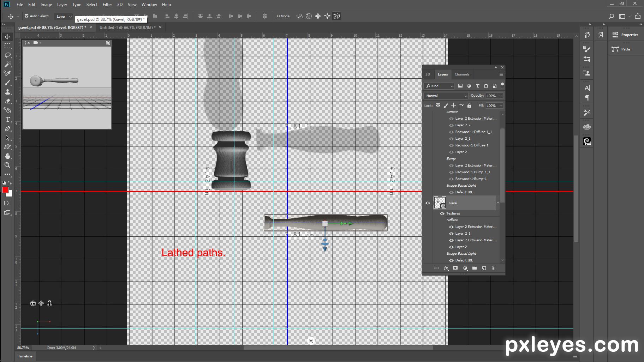Click the Pan 3D object mode icon
This screenshot has width=644, height=362.
pyautogui.click(x=318, y=16)
